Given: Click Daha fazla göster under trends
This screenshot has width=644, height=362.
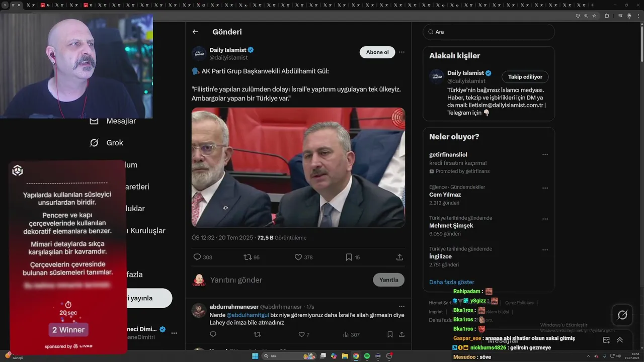Looking at the screenshot, I should 451,282.
